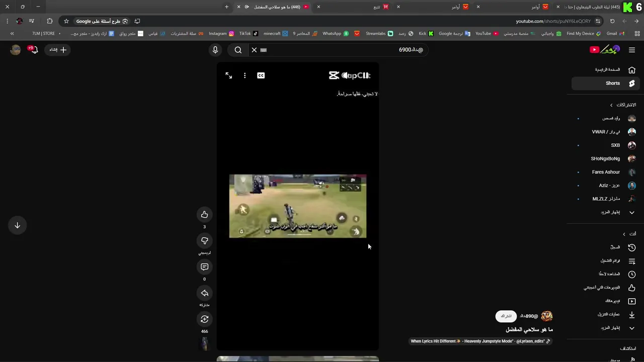Go to Home (الصفحة الرئيسية) in sidebar

tap(605, 70)
